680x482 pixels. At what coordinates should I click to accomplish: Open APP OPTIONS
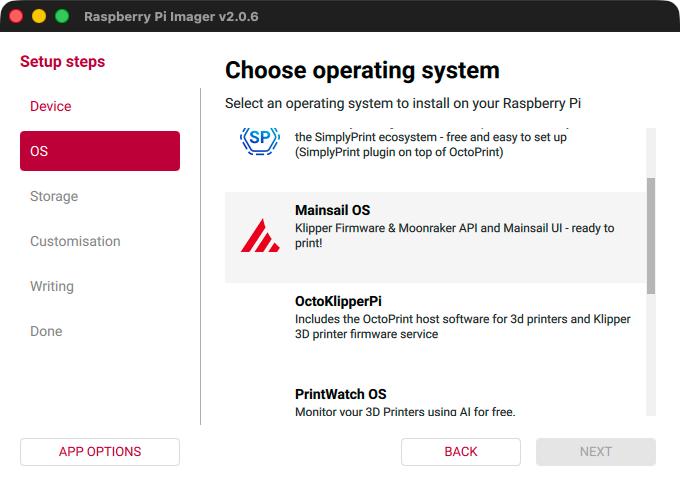point(100,452)
